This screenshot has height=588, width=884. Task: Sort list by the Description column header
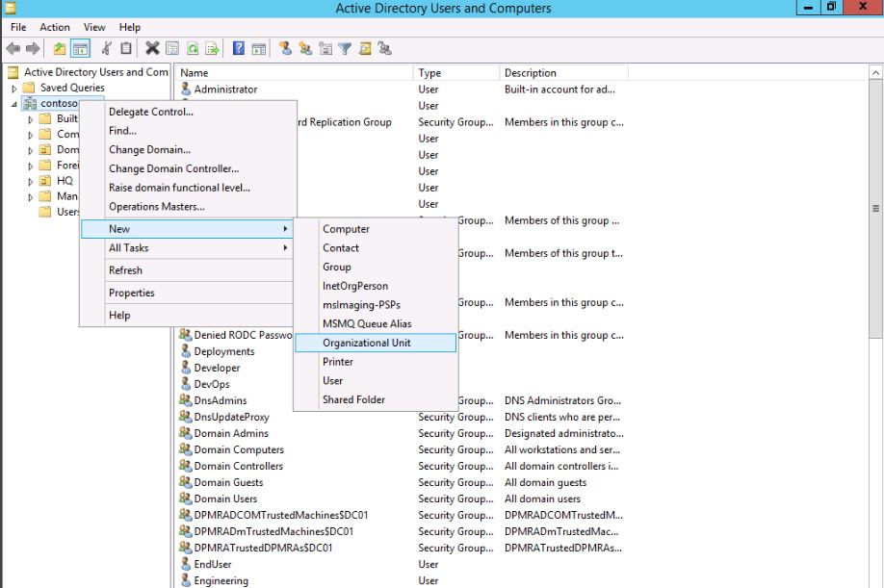click(x=530, y=73)
